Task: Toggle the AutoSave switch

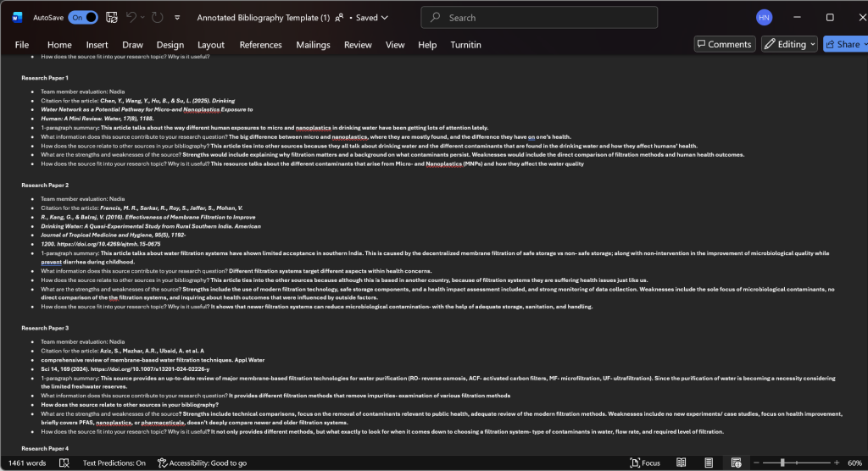Action: click(82, 17)
